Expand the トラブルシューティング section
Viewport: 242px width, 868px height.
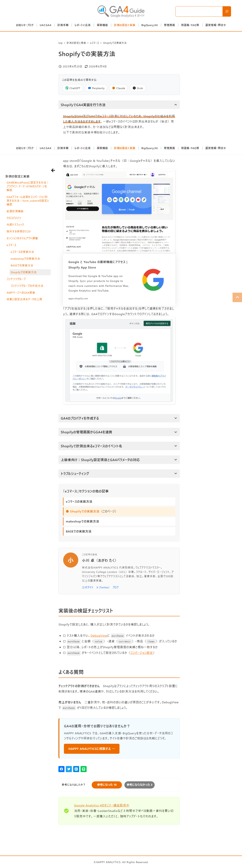tap(119, 473)
